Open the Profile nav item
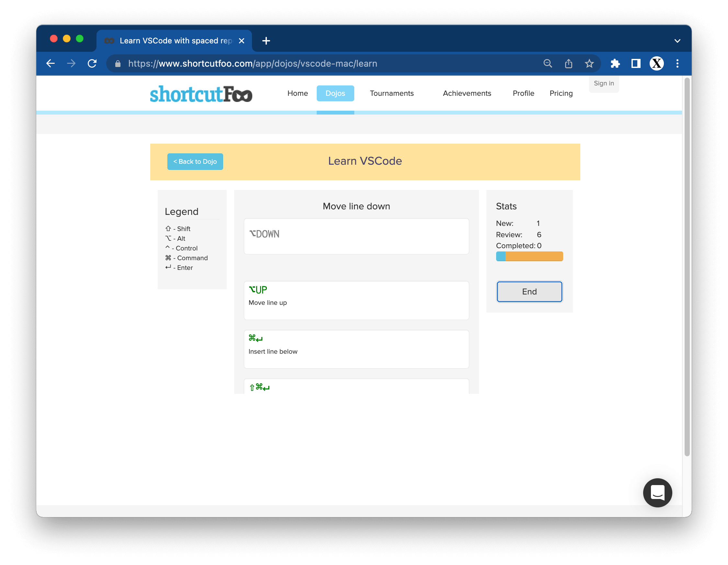728x565 pixels. 523,93
